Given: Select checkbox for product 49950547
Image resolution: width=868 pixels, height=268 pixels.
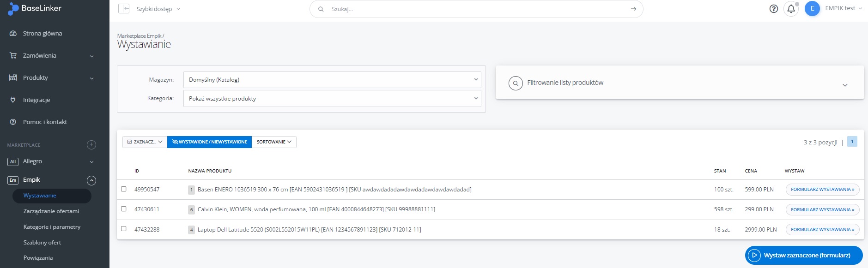Looking at the screenshot, I should click(x=123, y=189).
